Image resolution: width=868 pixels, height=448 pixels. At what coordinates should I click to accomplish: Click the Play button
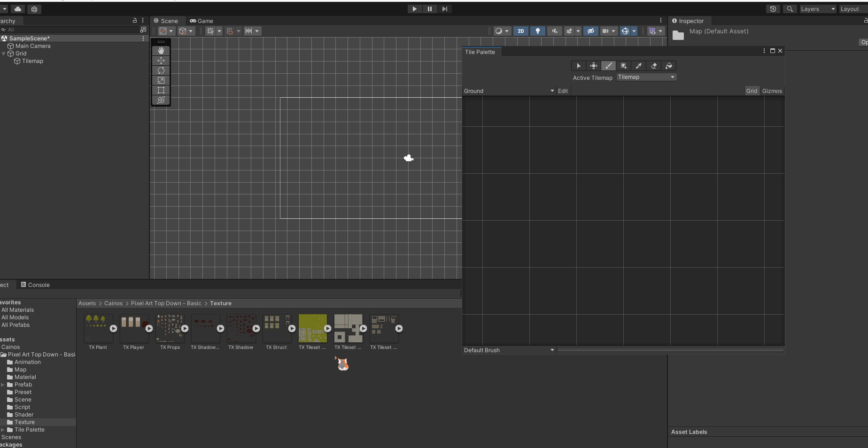414,9
